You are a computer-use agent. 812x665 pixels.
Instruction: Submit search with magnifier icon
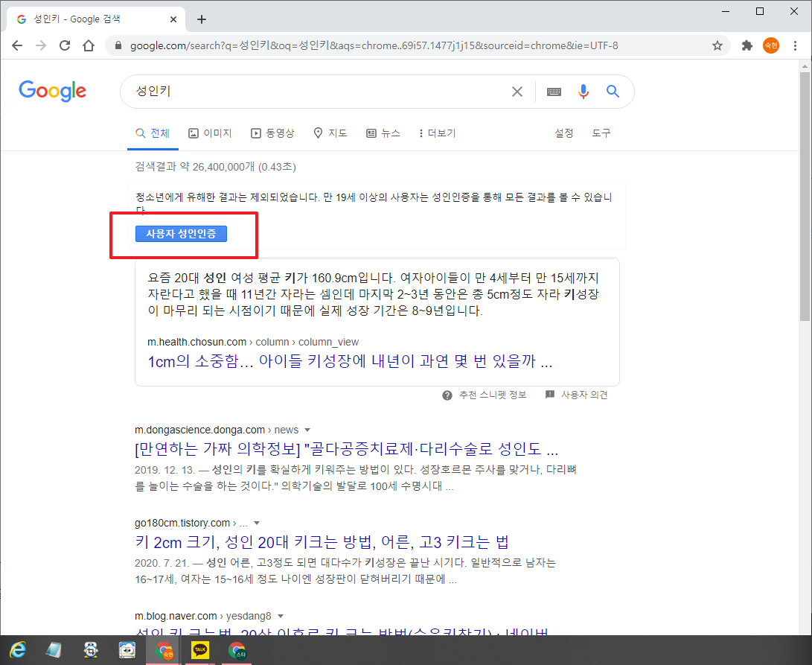(613, 92)
